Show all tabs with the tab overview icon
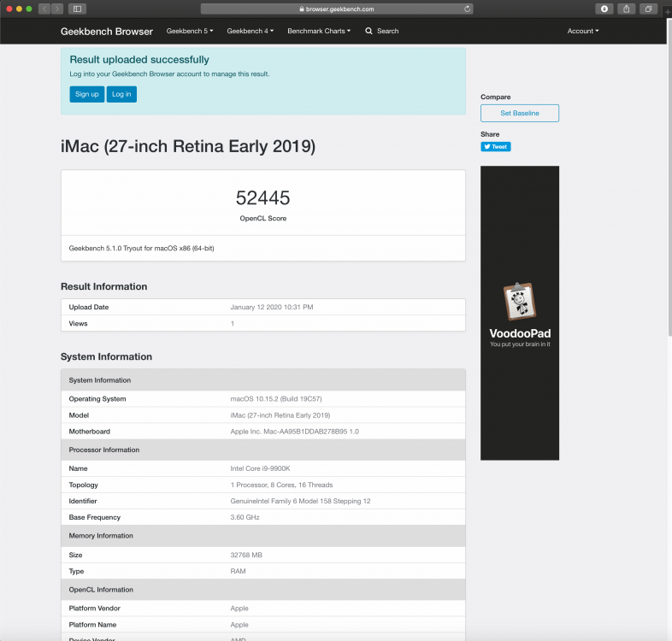The height and width of the screenshot is (641, 672). click(x=648, y=9)
